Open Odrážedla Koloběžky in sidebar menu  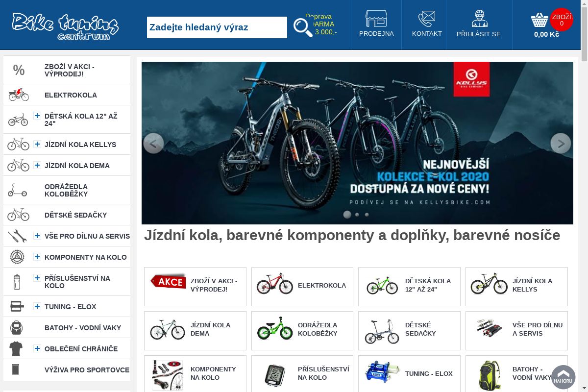(67, 190)
